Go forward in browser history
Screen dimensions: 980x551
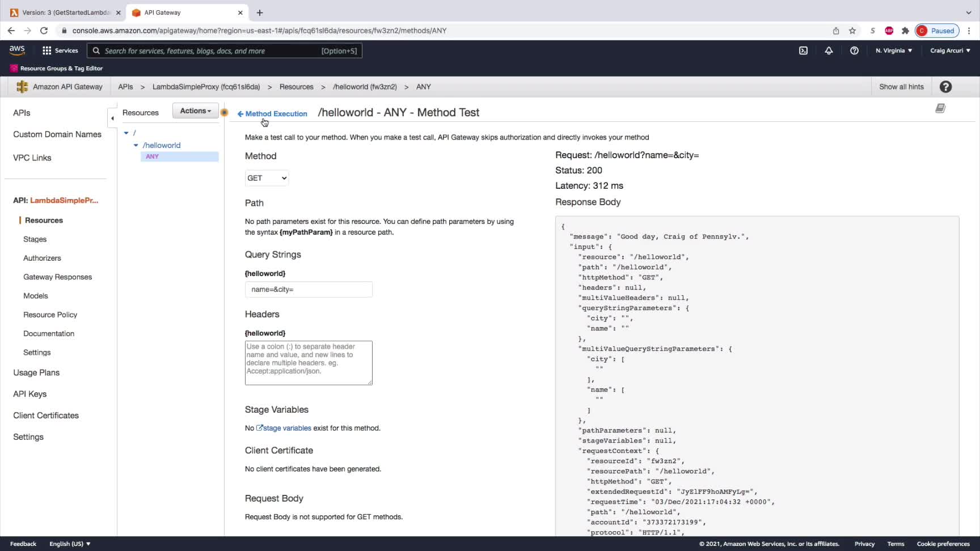[x=27, y=31]
